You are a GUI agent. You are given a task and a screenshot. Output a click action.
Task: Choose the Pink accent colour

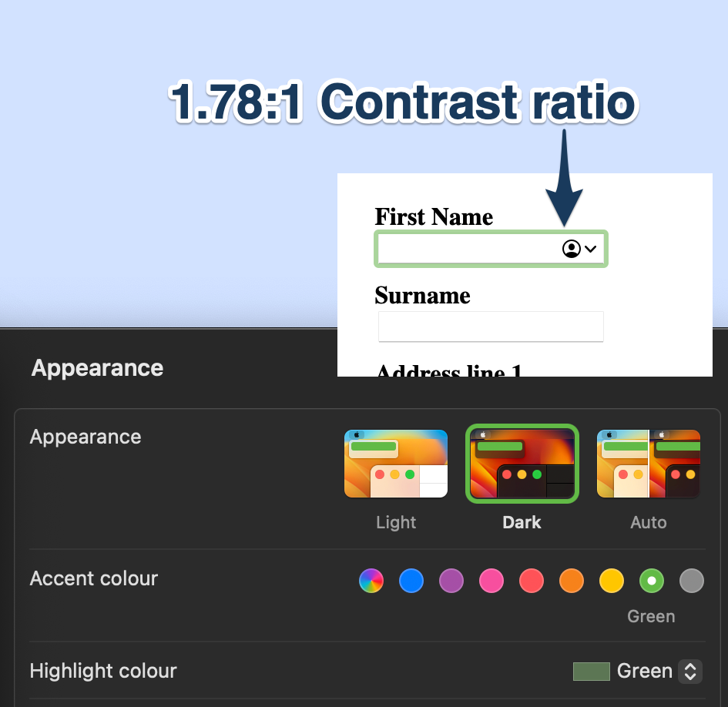point(491,581)
